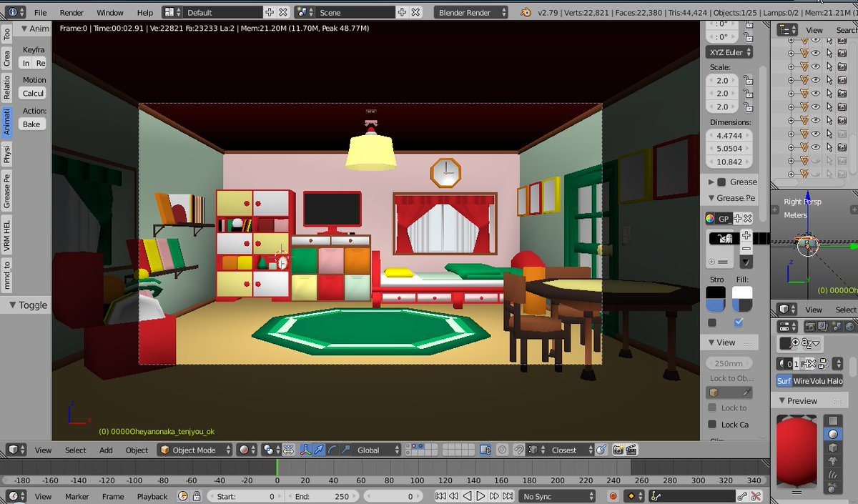Screen dimensions: 858x504
Task: Enable the Lock to Cursor checkbox
Action: pyautogui.click(x=712, y=407)
